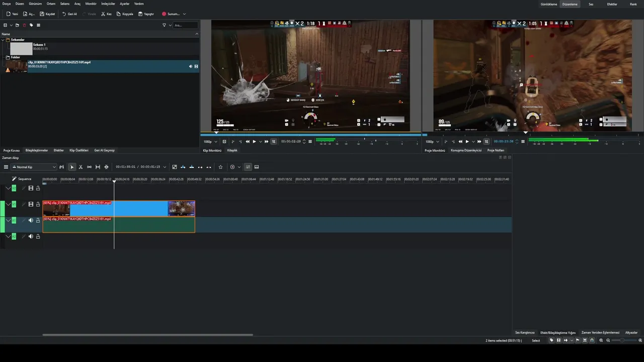Click the Sequence track-effects wand icon
644x362 pixels.
point(15,178)
